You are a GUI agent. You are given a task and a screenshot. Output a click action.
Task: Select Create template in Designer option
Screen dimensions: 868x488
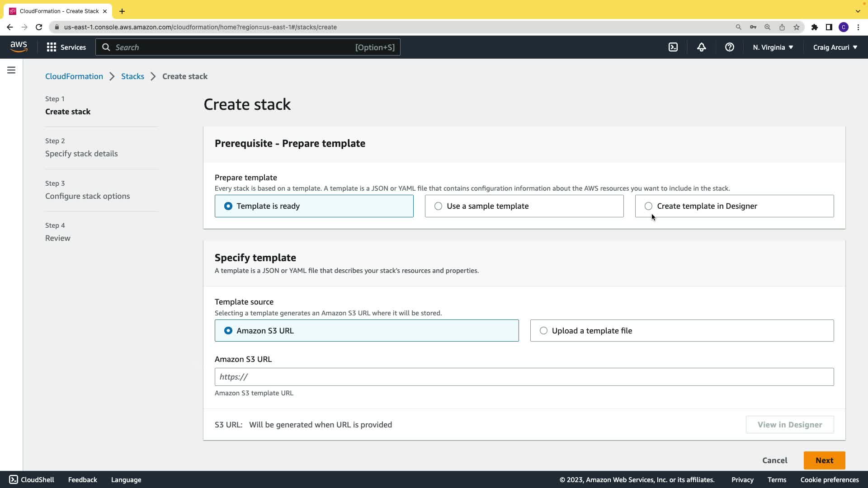(x=648, y=206)
